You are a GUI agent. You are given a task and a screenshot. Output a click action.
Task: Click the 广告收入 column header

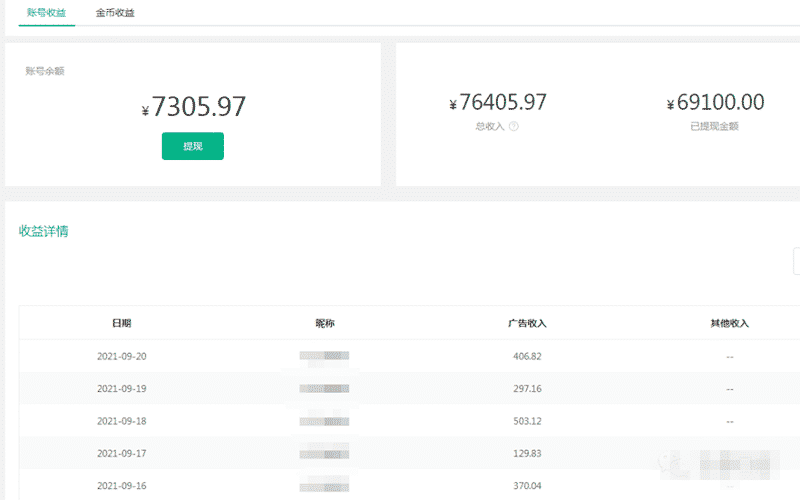527,323
